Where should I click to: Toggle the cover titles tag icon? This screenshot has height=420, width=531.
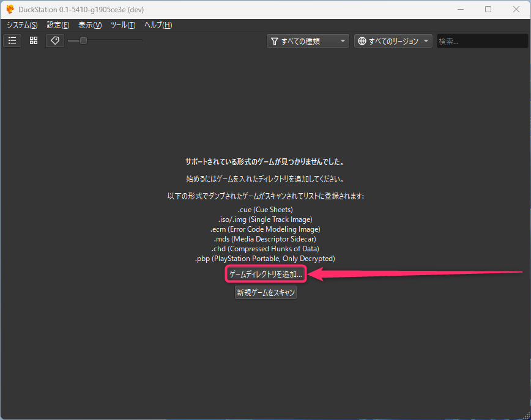point(55,41)
